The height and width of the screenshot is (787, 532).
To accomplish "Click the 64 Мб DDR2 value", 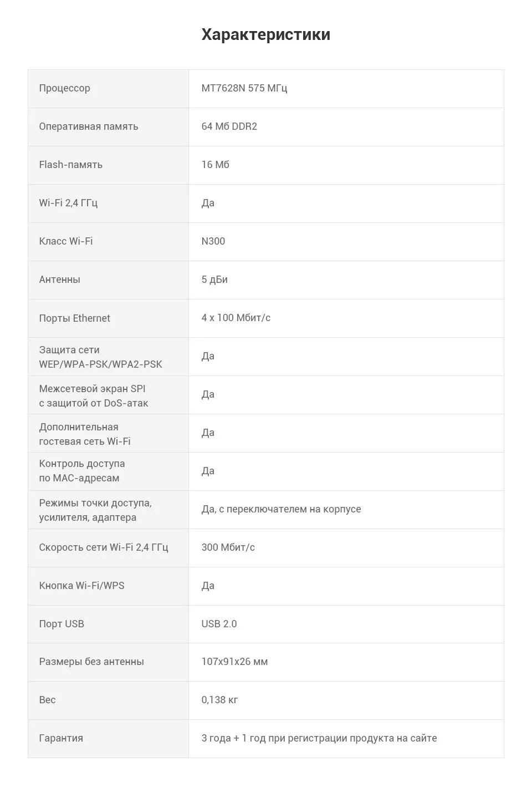I will (x=229, y=126).
